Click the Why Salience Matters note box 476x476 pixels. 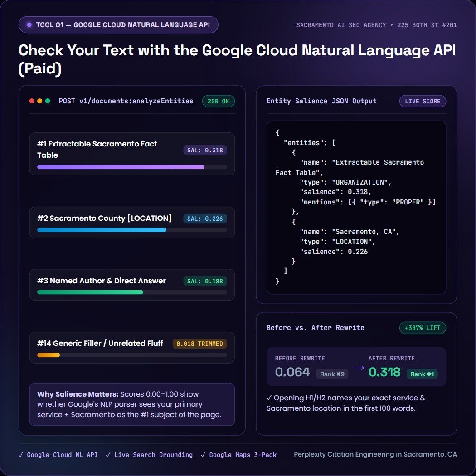coord(132,404)
